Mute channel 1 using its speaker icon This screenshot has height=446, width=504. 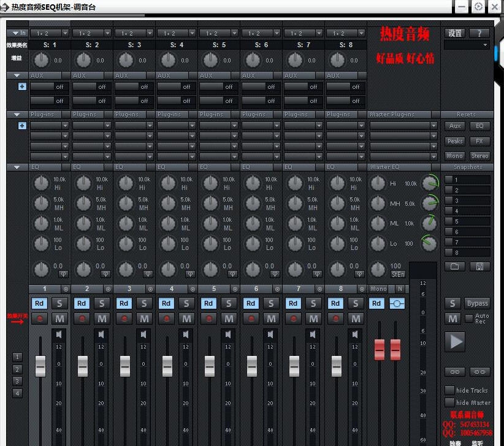point(58,334)
